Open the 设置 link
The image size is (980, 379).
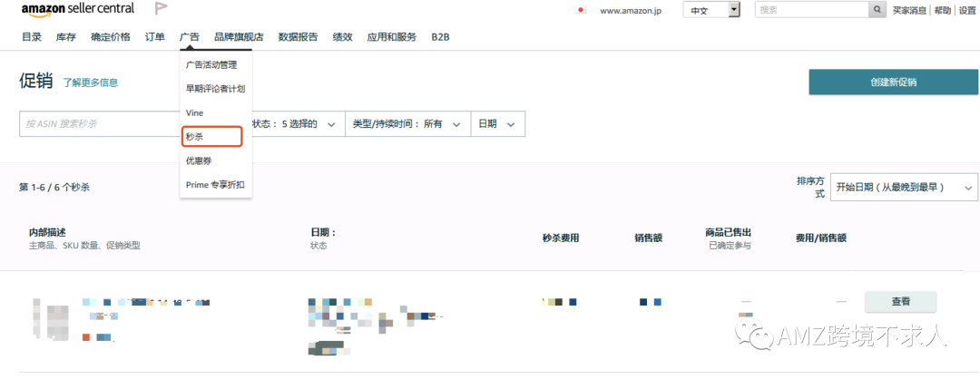pos(967,10)
